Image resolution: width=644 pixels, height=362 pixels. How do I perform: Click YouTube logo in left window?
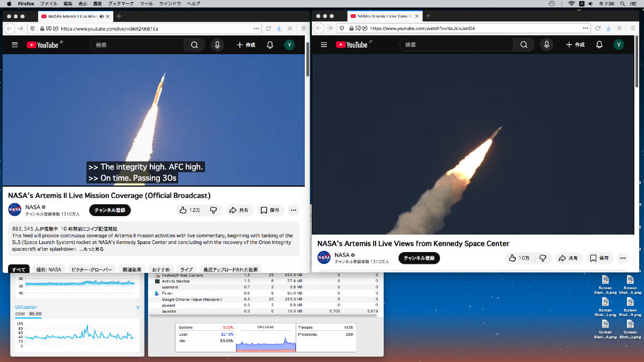click(x=43, y=45)
